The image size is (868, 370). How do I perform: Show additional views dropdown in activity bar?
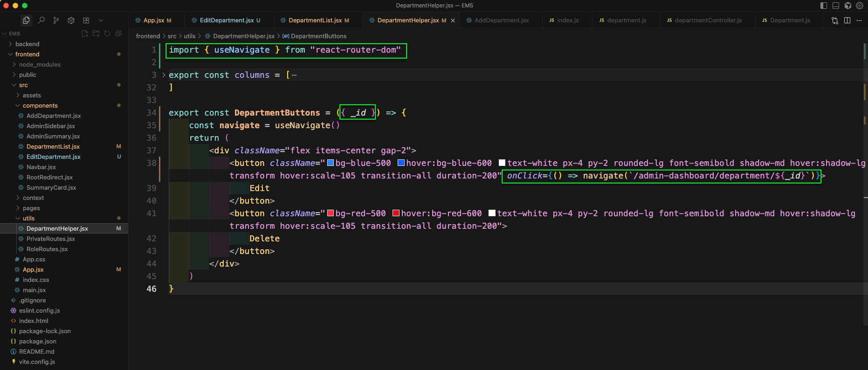point(101,21)
